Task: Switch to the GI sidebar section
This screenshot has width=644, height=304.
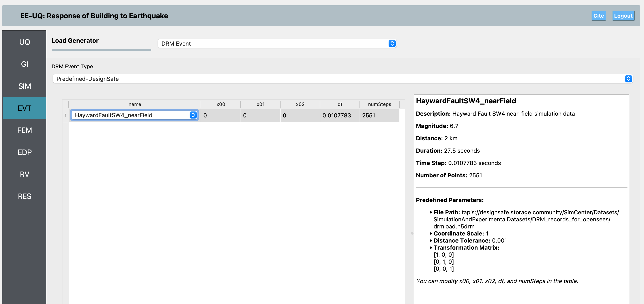Action: click(24, 64)
